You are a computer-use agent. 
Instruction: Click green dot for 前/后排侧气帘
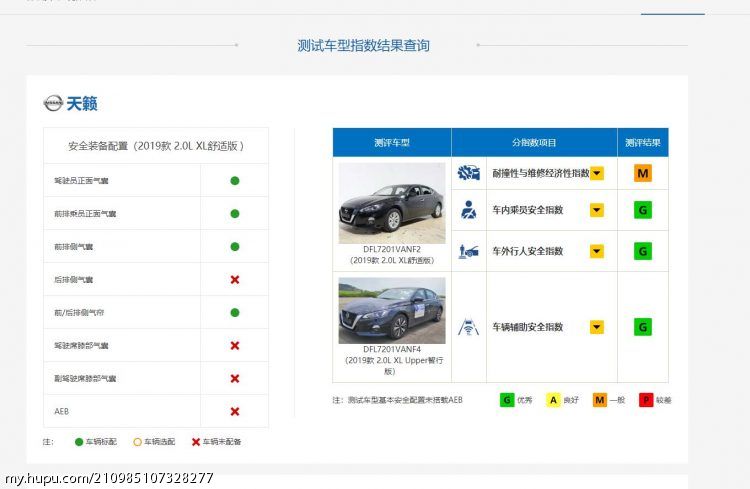click(x=234, y=312)
